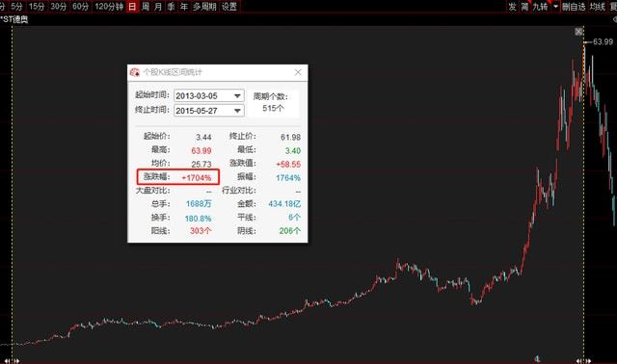Open the 终止时间 date dropdown arrow
Image resolution: width=617 pixels, height=364 pixels.
(237, 111)
